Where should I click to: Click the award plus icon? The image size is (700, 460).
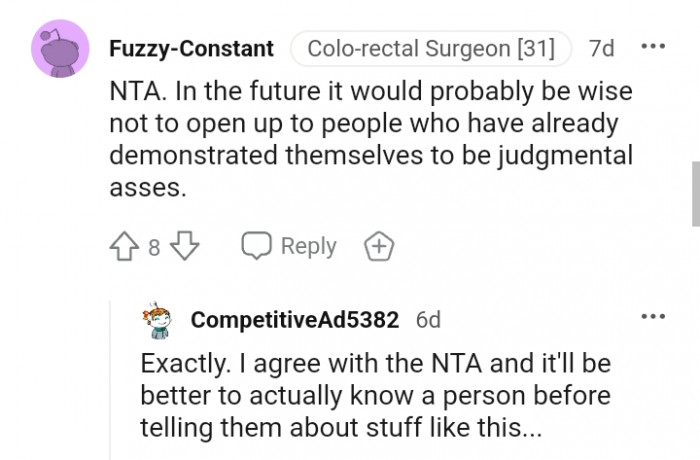(x=379, y=246)
